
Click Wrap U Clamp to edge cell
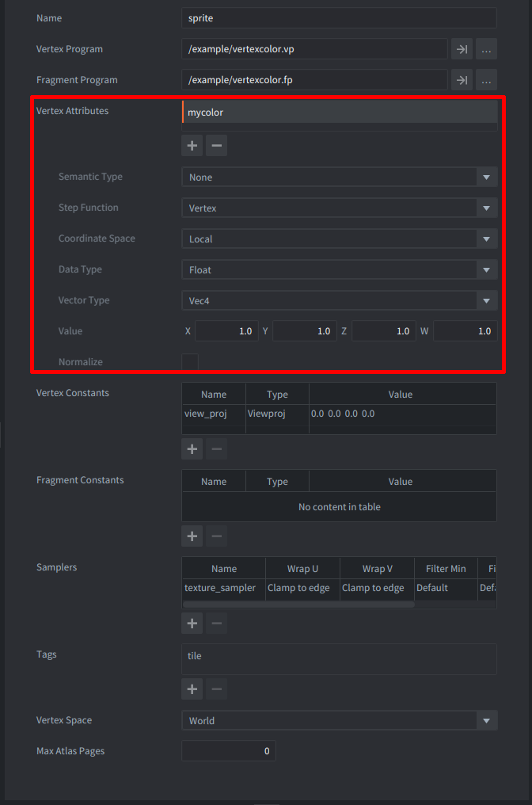coord(302,588)
